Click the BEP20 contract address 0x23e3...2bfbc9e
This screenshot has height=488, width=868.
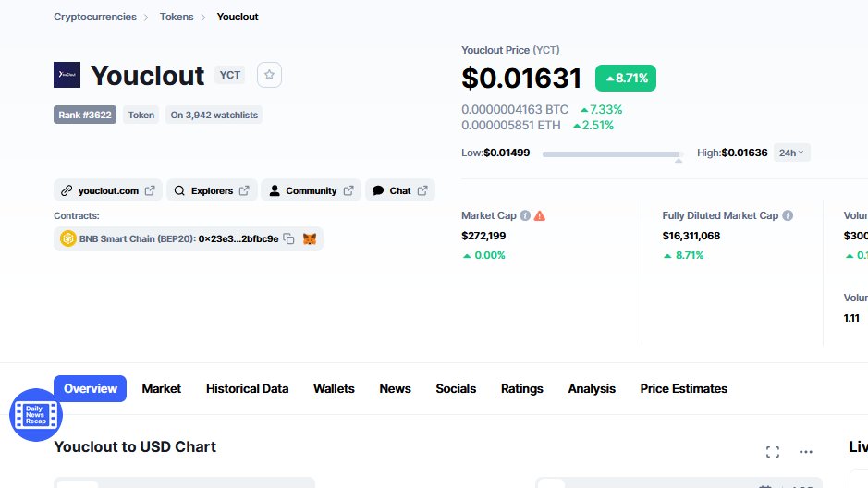(238, 238)
